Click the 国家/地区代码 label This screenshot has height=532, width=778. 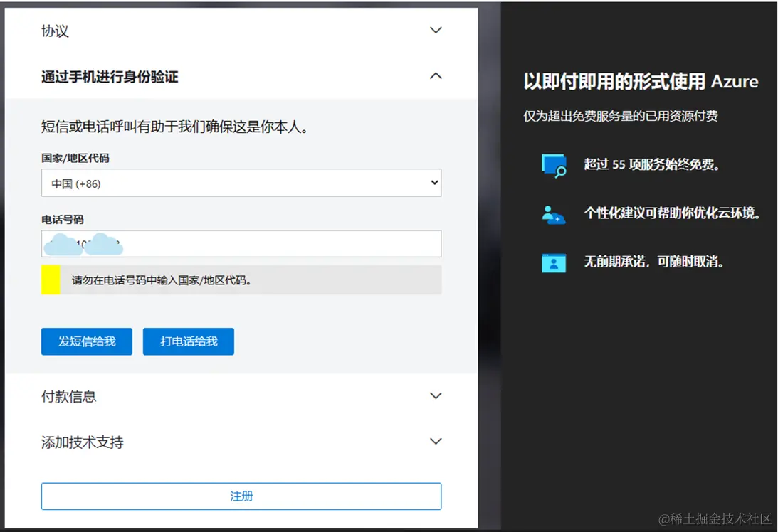click(75, 158)
